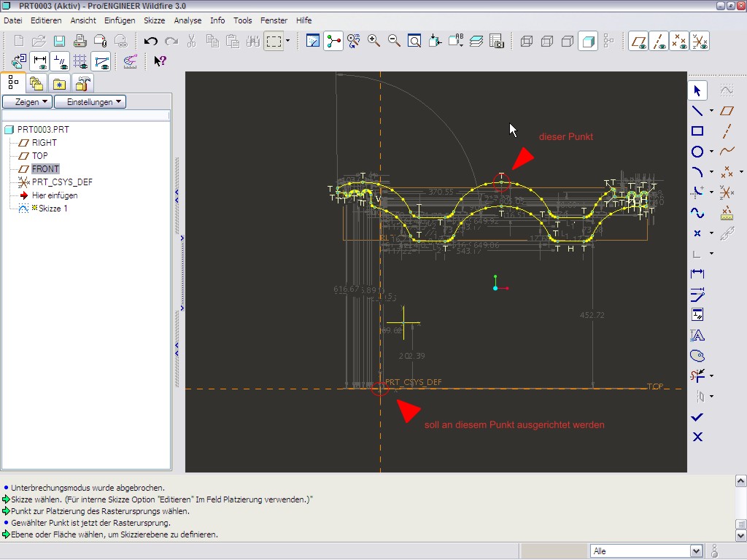Image resolution: width=747 pixels, height=560 pixels.
Task: Expand the Line tool flyout arrow
Action: click(x=711, y=111)
